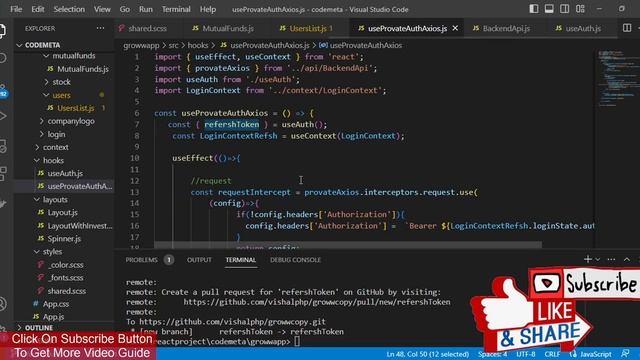640x360 pixels.
Task: Open terminal panel more actions ellipsis
Action: tap(611, 260)
